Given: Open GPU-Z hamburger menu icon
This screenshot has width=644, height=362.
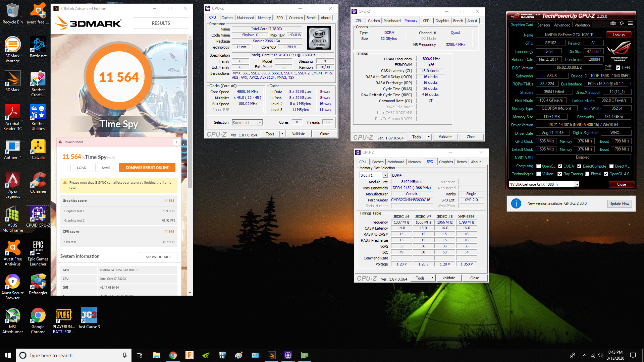Looking at the screenshot, I should pyautogui.click(x=630, y=23).
